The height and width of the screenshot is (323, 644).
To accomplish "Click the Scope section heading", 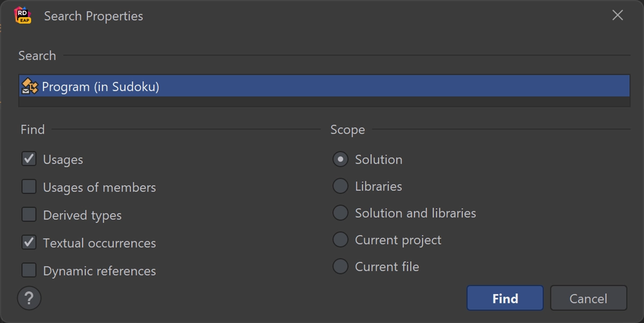I will tap(348, 130).
